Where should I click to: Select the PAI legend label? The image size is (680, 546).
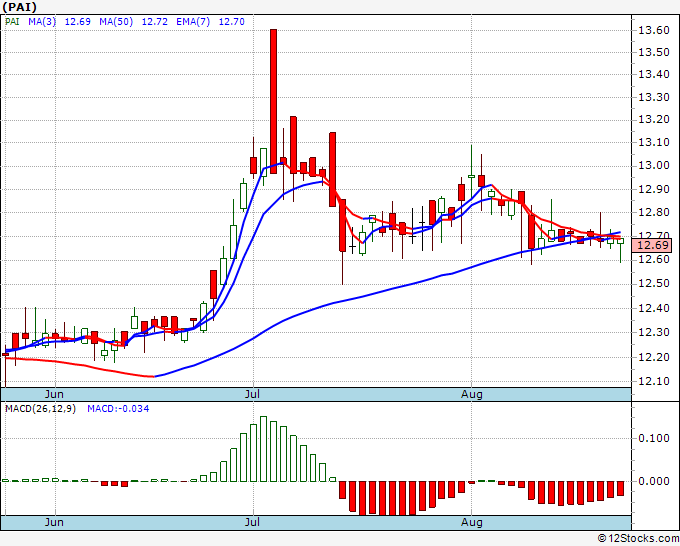pos(12,22)
